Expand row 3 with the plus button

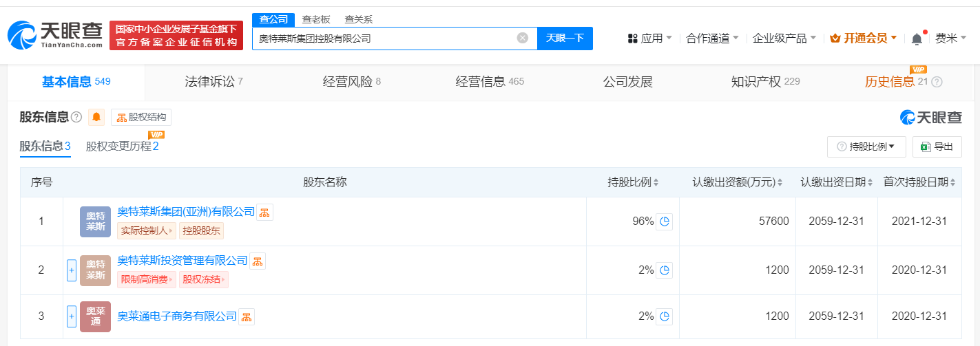[71, 316]
